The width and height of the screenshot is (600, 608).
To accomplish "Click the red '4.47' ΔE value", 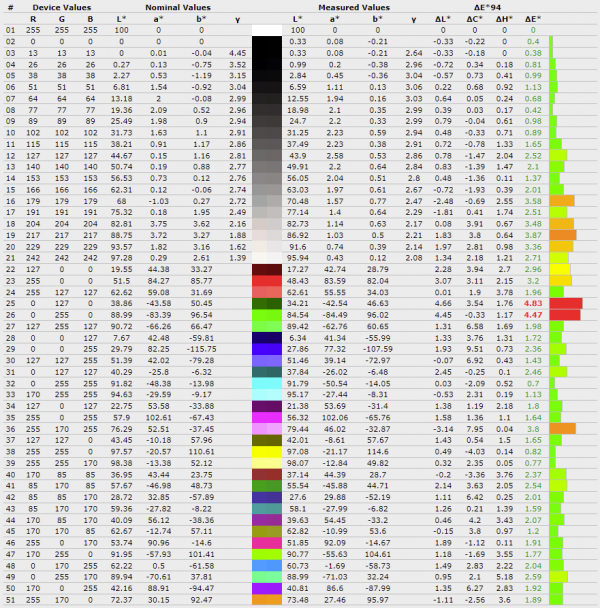I will tap(533, 315).
